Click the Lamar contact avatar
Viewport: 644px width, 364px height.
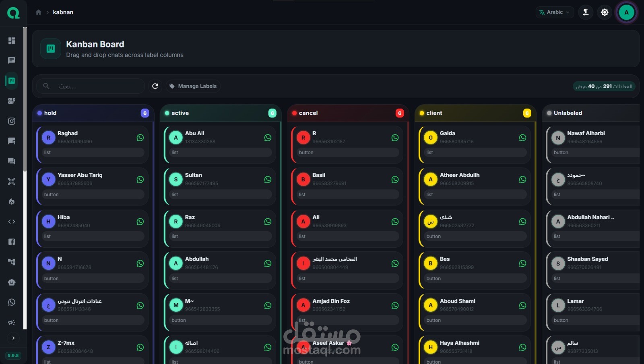tap(558, 305)
